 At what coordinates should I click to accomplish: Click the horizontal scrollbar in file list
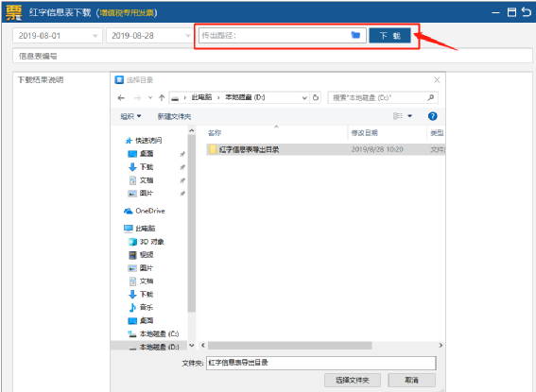point(289,346)
